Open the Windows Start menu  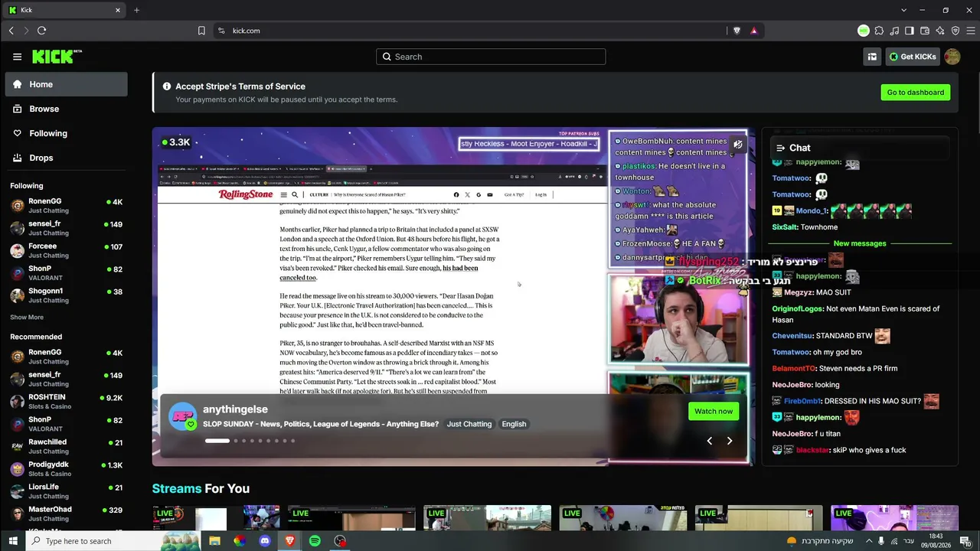(x=12, y=541)
